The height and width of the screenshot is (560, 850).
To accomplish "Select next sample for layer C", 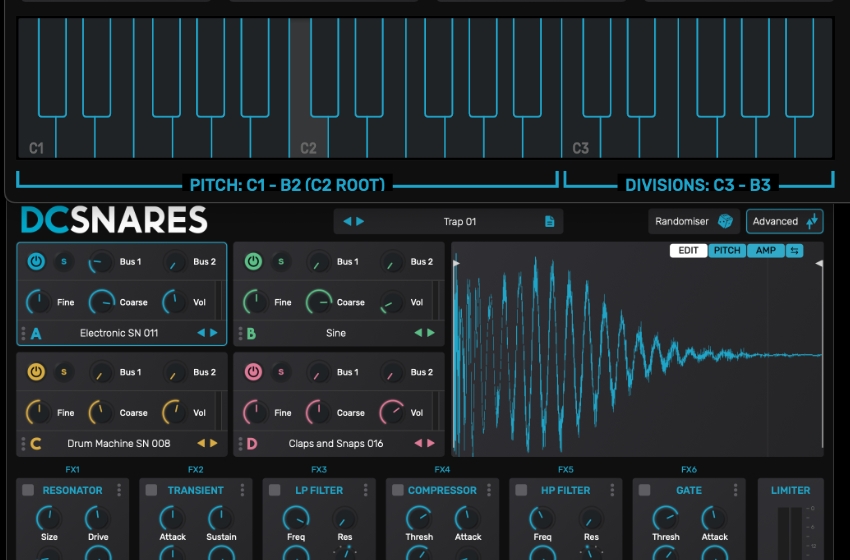I will coord(214,443).
